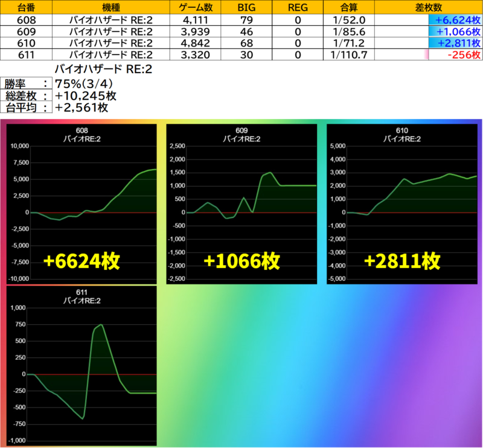Select machine number 611 cell
Image resolution: width=483 pixels, height=448 pixels.
tap(26, 55)
